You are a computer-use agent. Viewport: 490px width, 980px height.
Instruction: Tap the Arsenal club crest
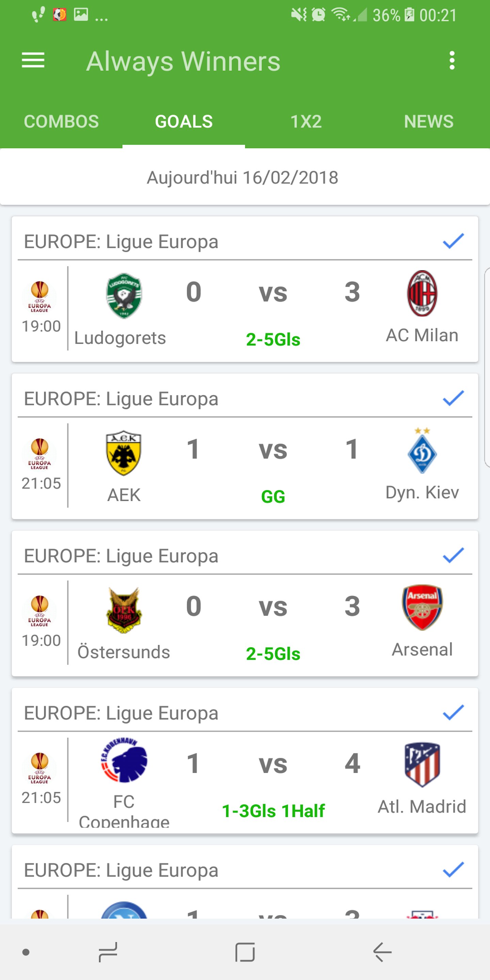pos(422,607)
